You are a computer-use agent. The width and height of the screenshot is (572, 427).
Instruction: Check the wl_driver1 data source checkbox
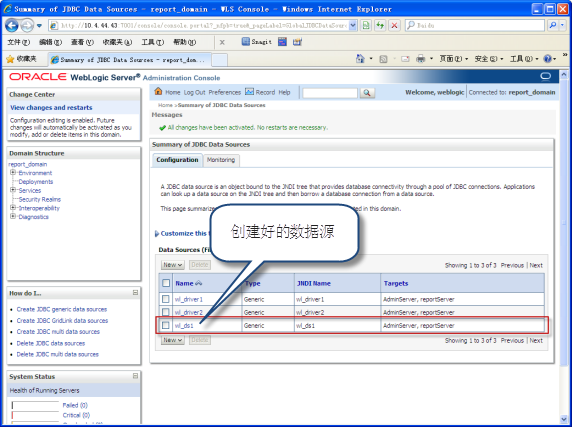point(166,299)
